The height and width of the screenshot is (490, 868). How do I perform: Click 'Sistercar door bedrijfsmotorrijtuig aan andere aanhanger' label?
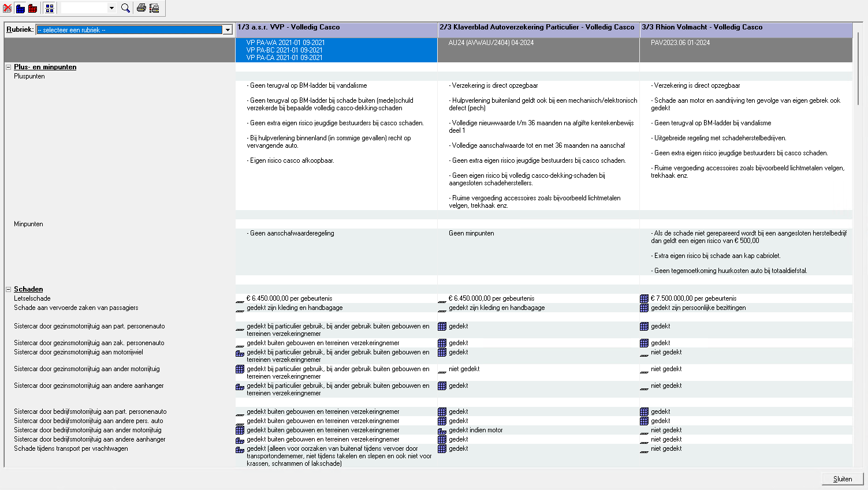[x=90, y=439]
